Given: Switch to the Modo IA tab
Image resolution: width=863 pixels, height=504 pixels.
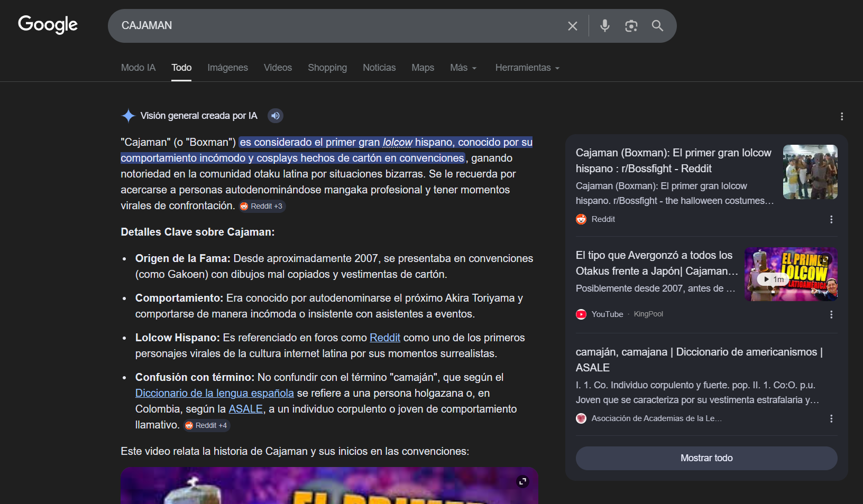Looking at the screenshot, I should click(138, 68).
